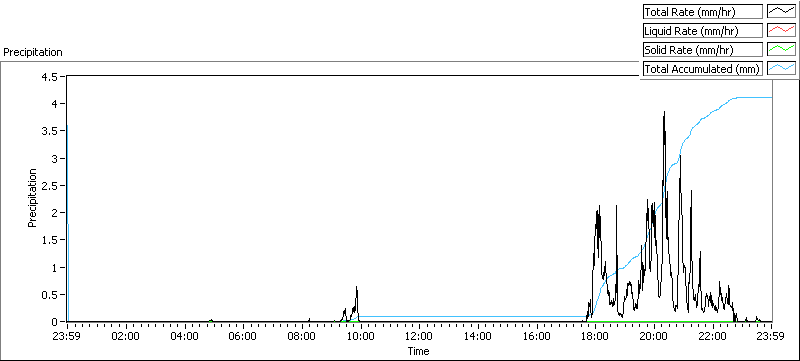Click the 4.5 value on Y axis
Screen dimensions: 800x361
(51, 76)
